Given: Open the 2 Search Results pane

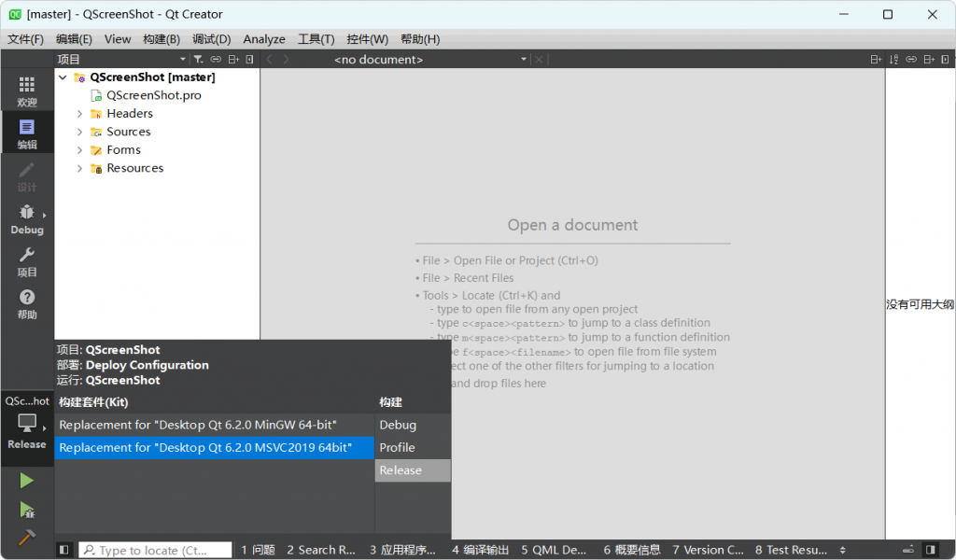Looking at the screenshot, I should pos(321,550).
